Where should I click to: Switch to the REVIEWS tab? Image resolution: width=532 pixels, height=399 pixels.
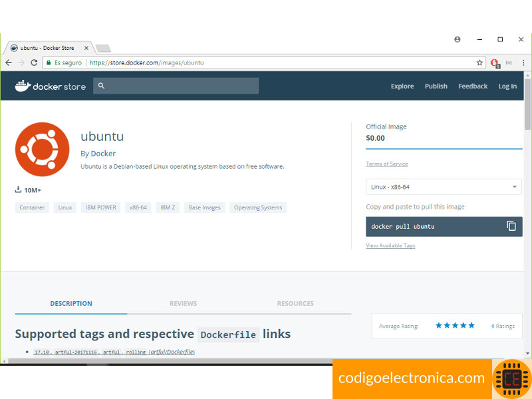point(184,303)
